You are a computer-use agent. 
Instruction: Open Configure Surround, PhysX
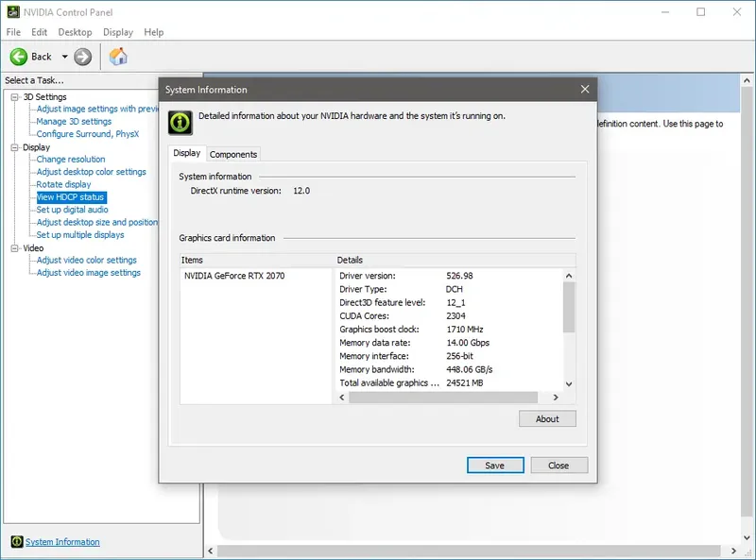coord(88,134)
